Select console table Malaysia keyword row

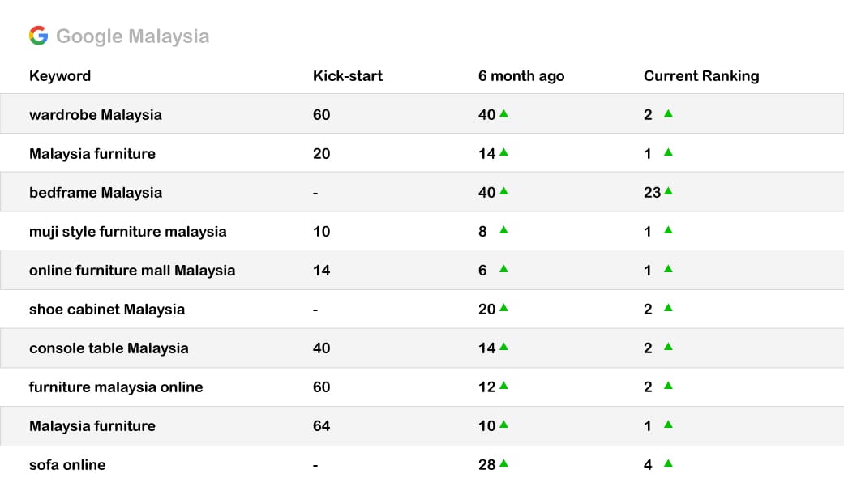tap(422, 348)
